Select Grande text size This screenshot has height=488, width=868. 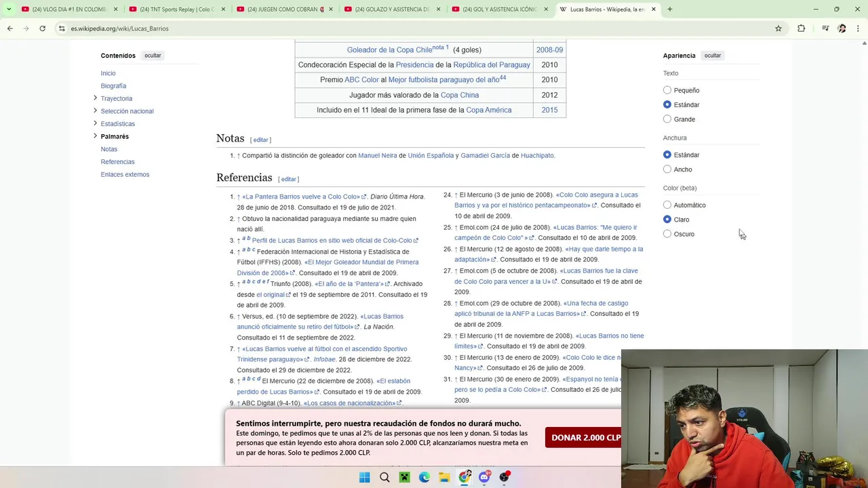(x=667, y=119)
